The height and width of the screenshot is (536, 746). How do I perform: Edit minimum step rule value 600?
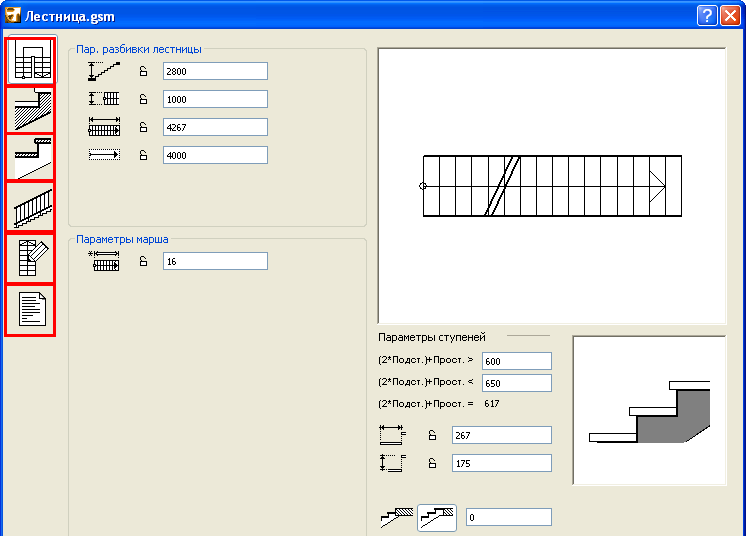tap(517, 361)
